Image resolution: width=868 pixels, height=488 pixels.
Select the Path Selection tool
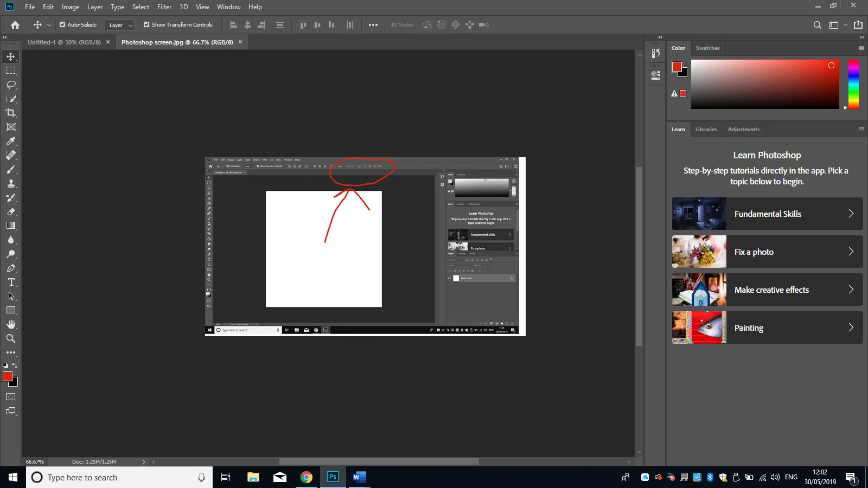click(x=11, y=296)
